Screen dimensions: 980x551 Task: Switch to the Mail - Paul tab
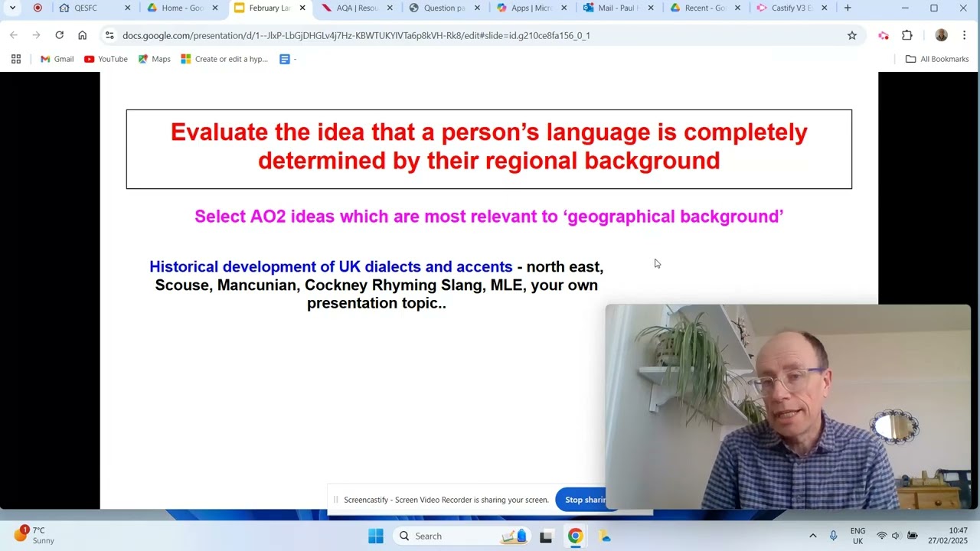tap(619, 8)
